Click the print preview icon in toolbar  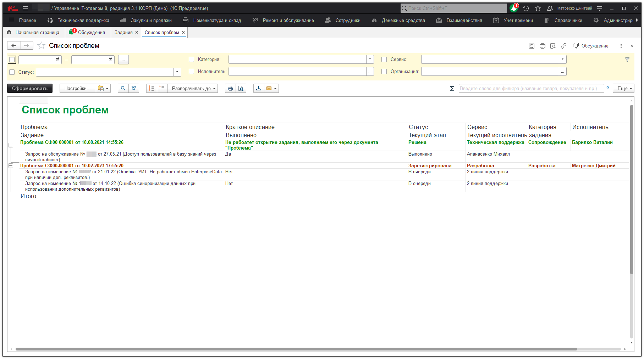tap(241, 88)
